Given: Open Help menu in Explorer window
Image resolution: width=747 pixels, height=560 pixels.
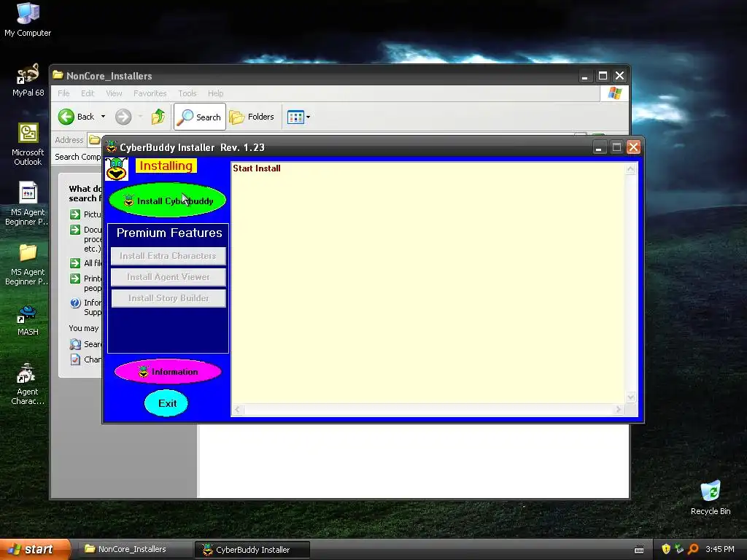Looking at the screenshot, I should [215, 93].
